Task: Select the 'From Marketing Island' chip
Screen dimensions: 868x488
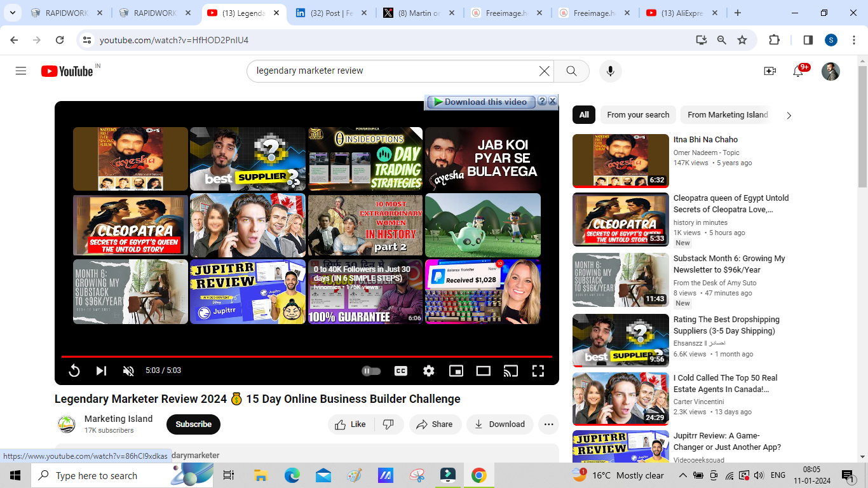Action: 728,115
